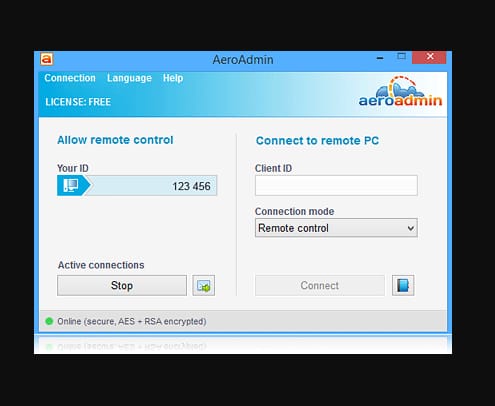
Task: Focus the Client ID input box
Action: tap(336, 185)
